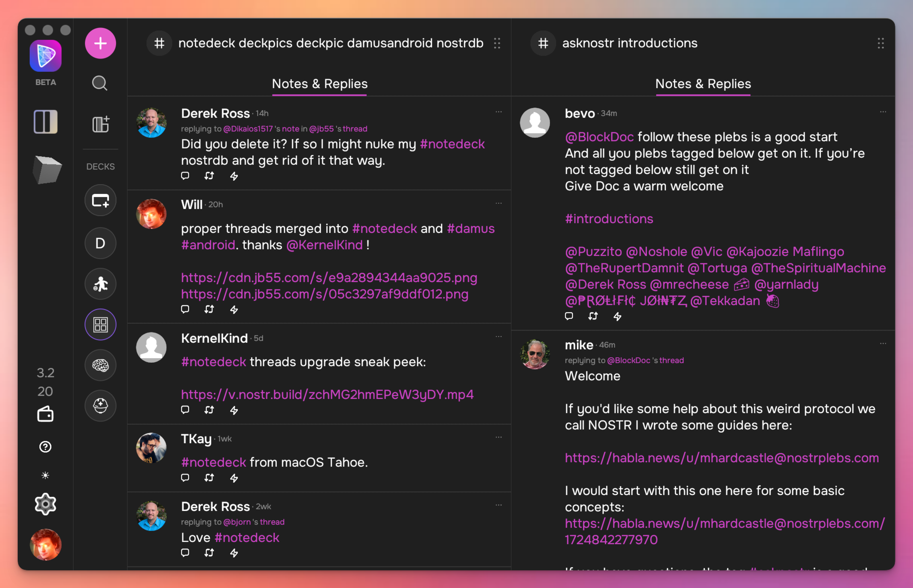
Task: Open the gray cube app icon
Action: [47, 170]
